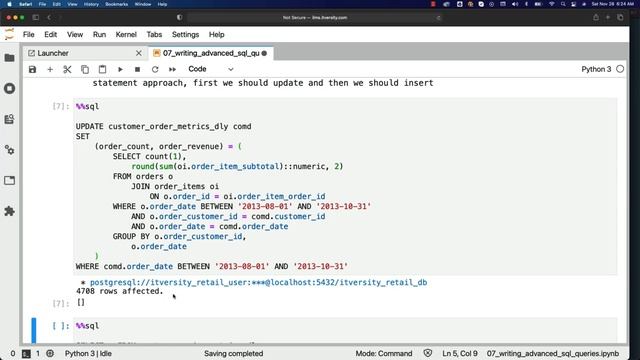Viewport: 640px width, 360px height.
Task: Restart the kernel circular arrow icon
Action: click(155, 69)
